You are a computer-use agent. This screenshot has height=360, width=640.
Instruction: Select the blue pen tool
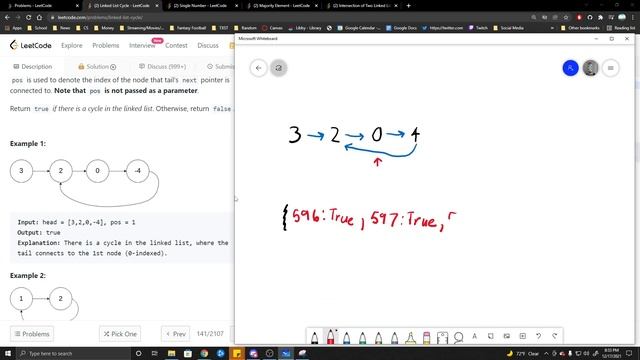[347, 338]
